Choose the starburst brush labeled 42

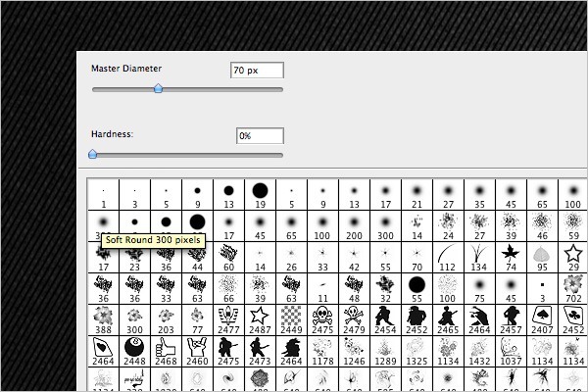click(x=354, y=258)
